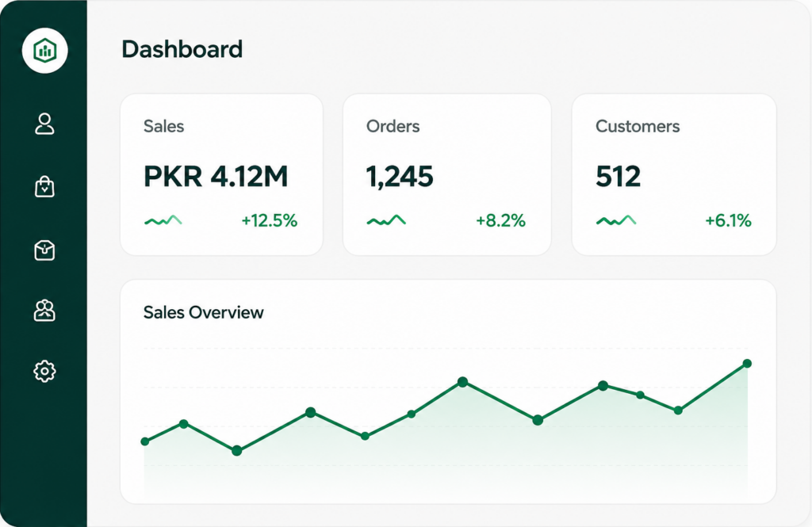Click the +6.1% customers growth label
Viewport: 812px width, 527px height.
tap(728, 221)
